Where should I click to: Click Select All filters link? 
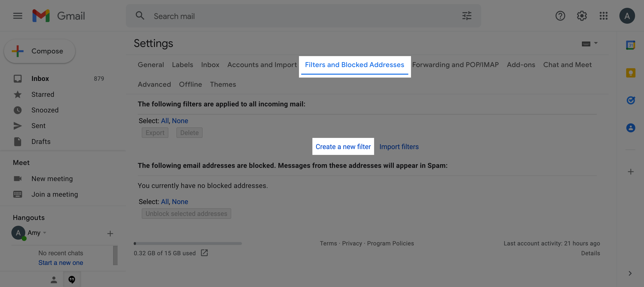[x=164, y=120]
